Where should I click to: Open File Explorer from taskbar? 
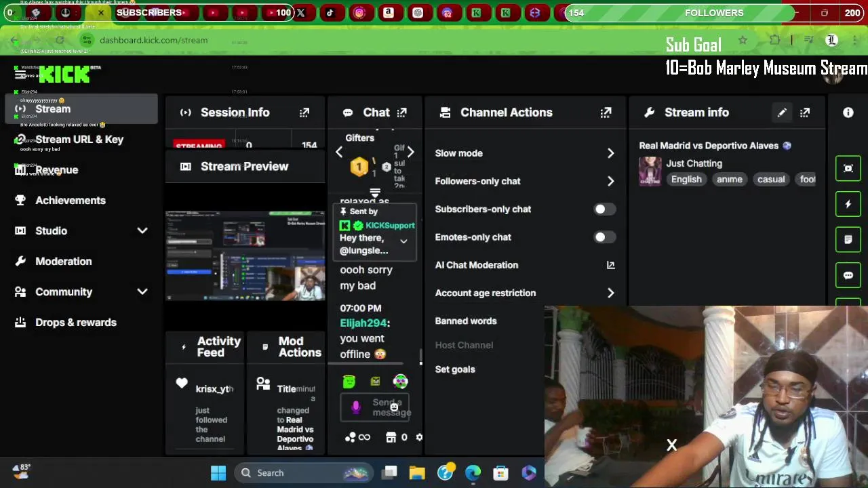(x=417, y=472)
